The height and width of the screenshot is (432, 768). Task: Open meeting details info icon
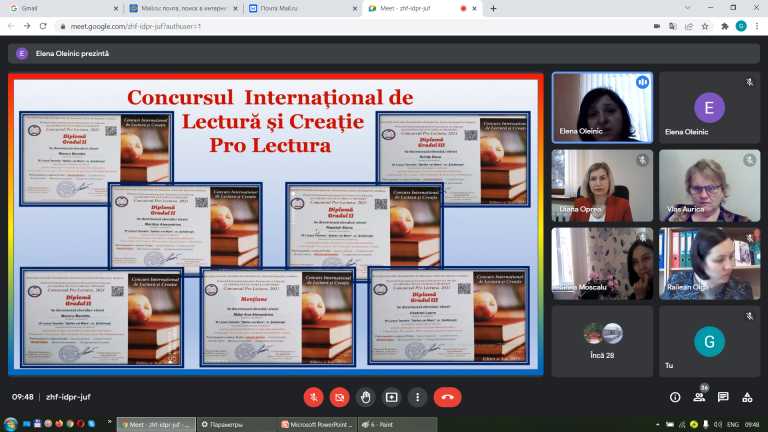(675, 397)
